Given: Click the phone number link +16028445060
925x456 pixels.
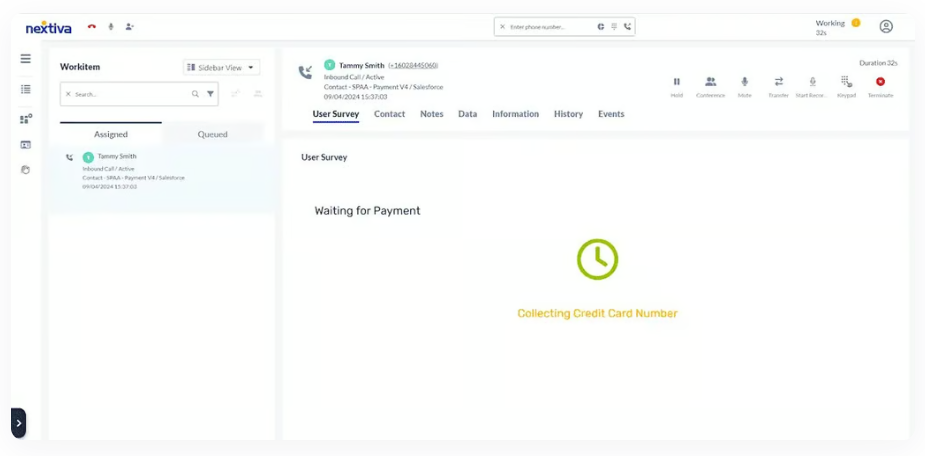Looking at the screenshot, I should tap(413, 65).
